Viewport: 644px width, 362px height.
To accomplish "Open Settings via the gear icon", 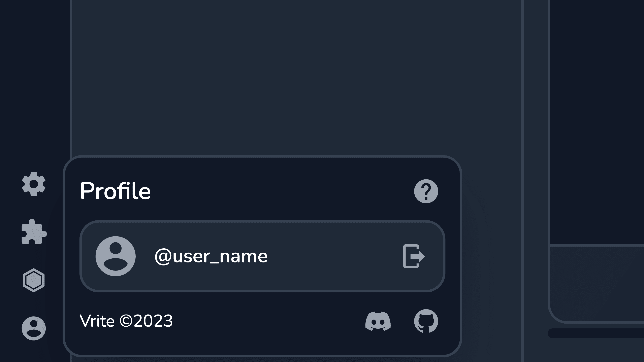I will (x=34, y=184).
